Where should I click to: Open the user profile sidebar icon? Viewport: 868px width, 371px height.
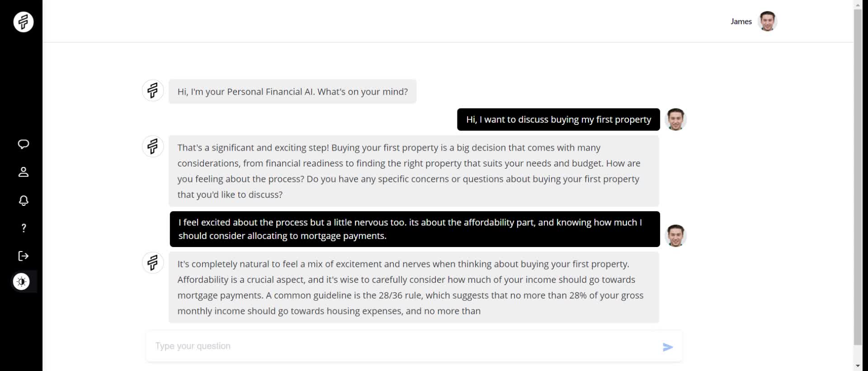coord(24,172)
